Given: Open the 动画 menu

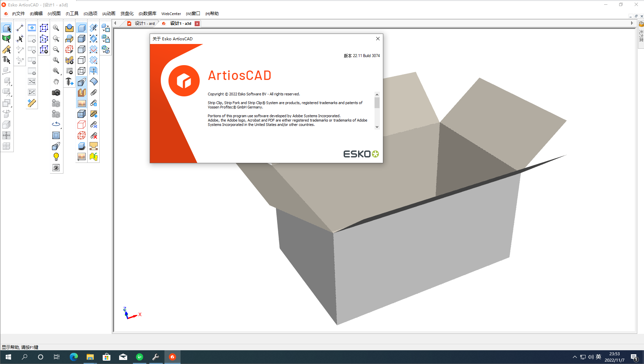Looking at the screenshot, I should tap(109, 14).
